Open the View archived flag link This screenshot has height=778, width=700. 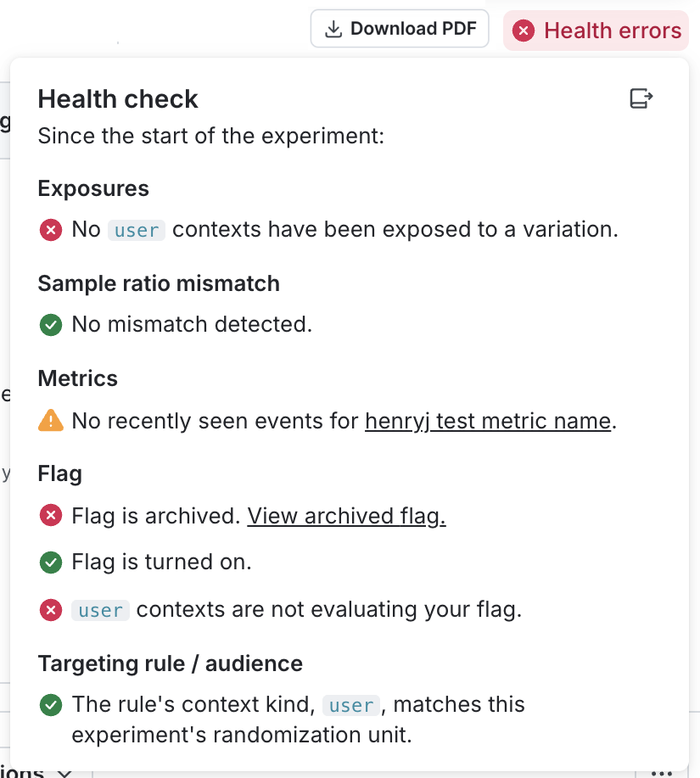346,516
